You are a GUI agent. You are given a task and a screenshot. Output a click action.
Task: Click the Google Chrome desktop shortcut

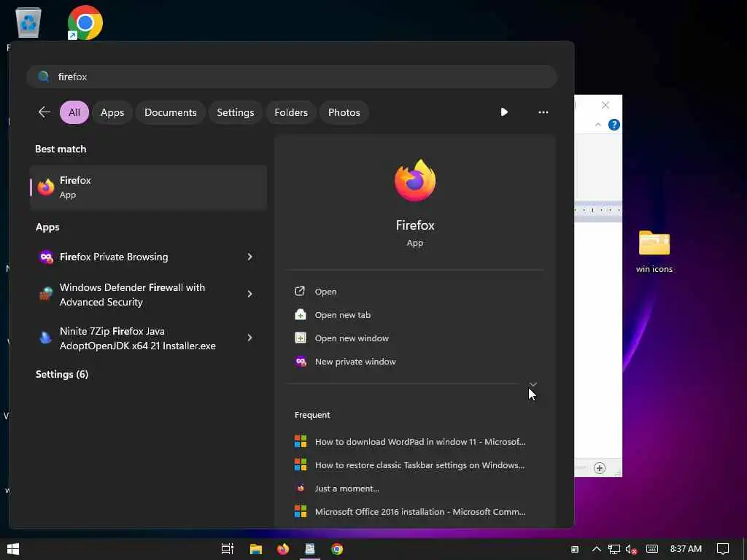(x=85, y=23)
